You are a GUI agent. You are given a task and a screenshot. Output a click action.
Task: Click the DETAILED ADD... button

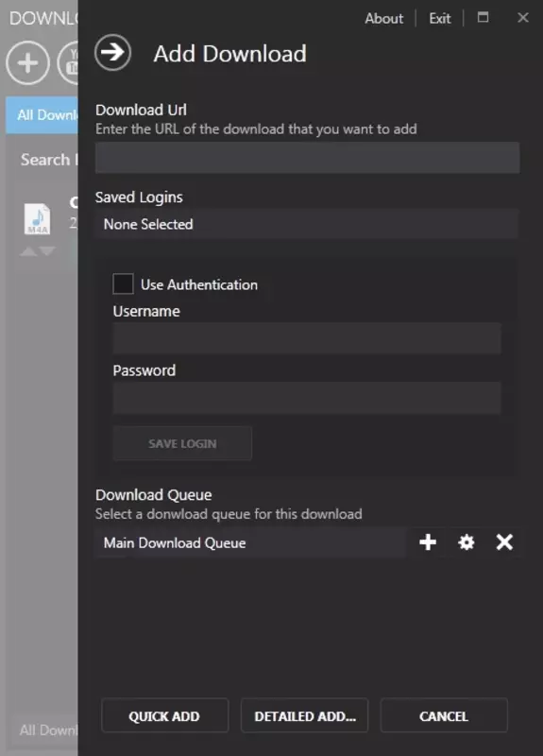(304, 715)
